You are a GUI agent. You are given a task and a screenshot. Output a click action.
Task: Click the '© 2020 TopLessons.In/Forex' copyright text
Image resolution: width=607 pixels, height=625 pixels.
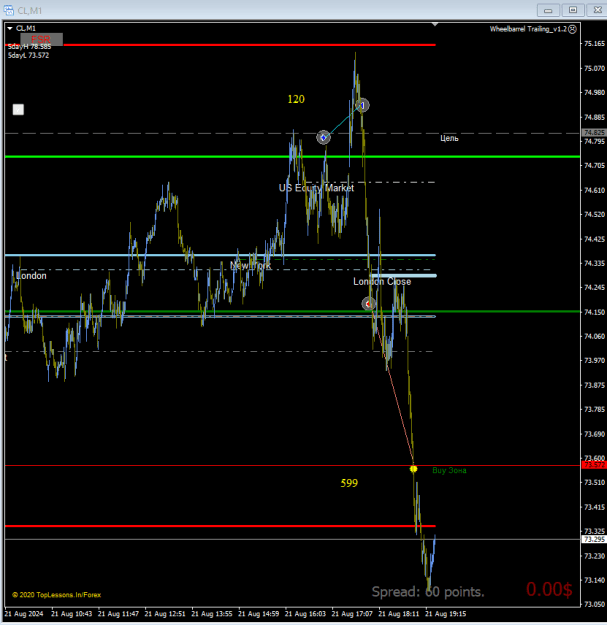pyautogui.click(x=56, y=595)
